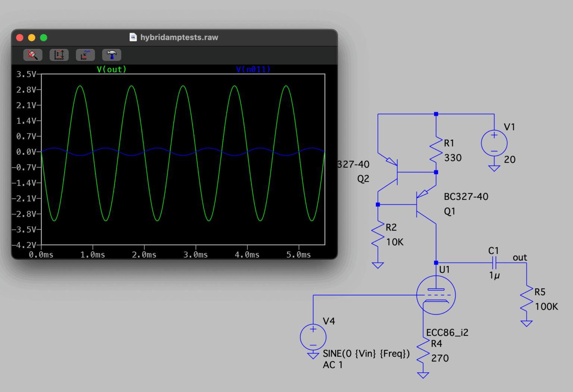Select the green V(out) trace label

click(x=112, y=69)
